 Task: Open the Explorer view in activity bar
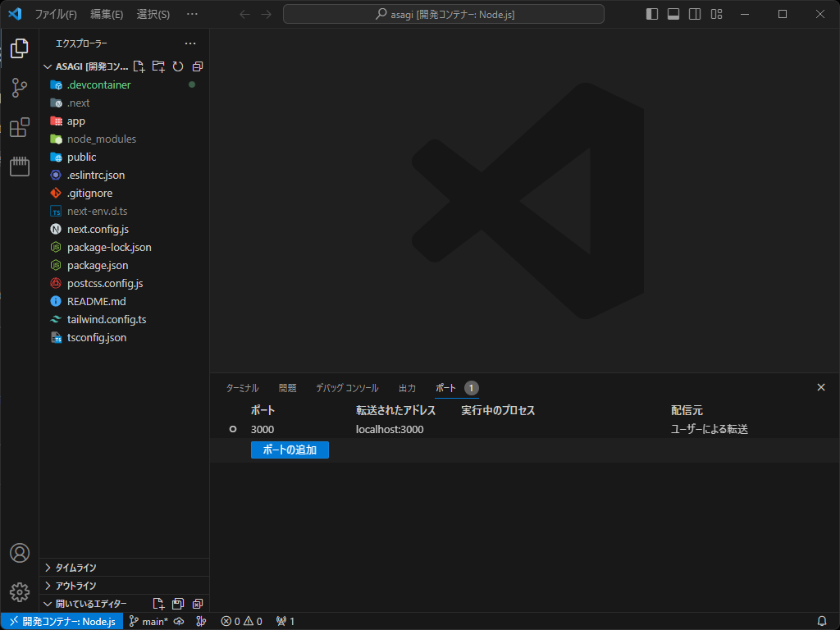[20, 48]
